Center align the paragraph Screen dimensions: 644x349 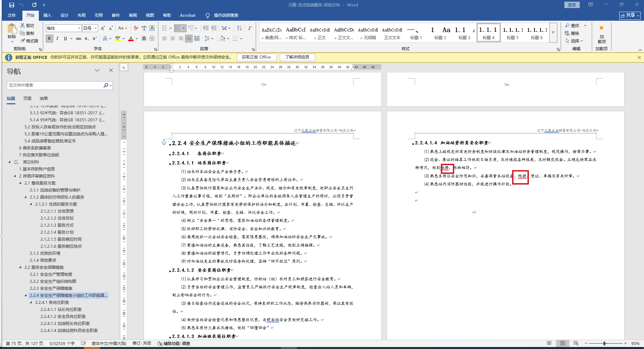click(173, 38)
